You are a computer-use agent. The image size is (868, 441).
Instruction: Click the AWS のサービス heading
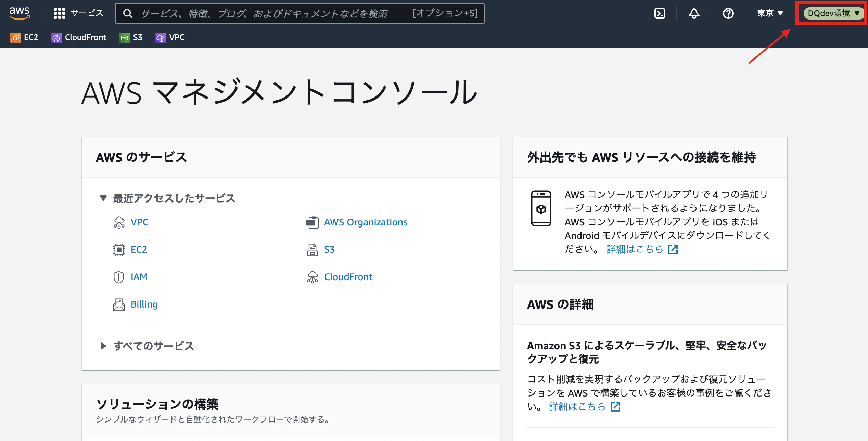click(x=141, y=157)
